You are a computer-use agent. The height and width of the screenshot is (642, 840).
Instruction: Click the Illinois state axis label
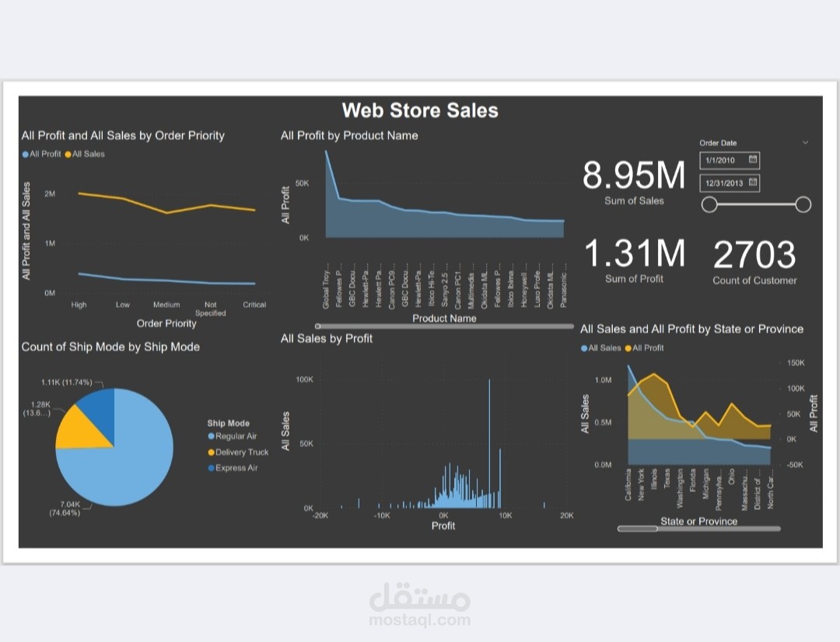[654, 480]
